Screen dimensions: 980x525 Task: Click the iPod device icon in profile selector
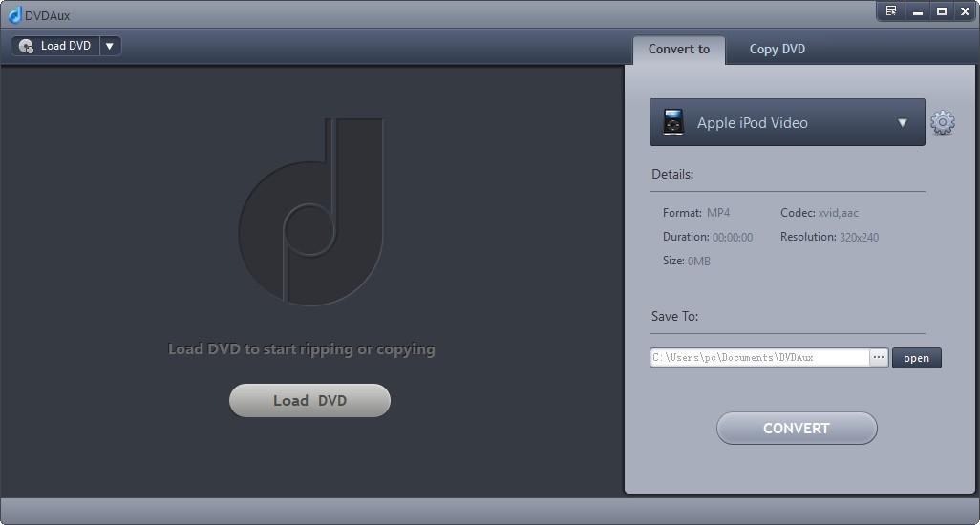[x=673, y=122]
